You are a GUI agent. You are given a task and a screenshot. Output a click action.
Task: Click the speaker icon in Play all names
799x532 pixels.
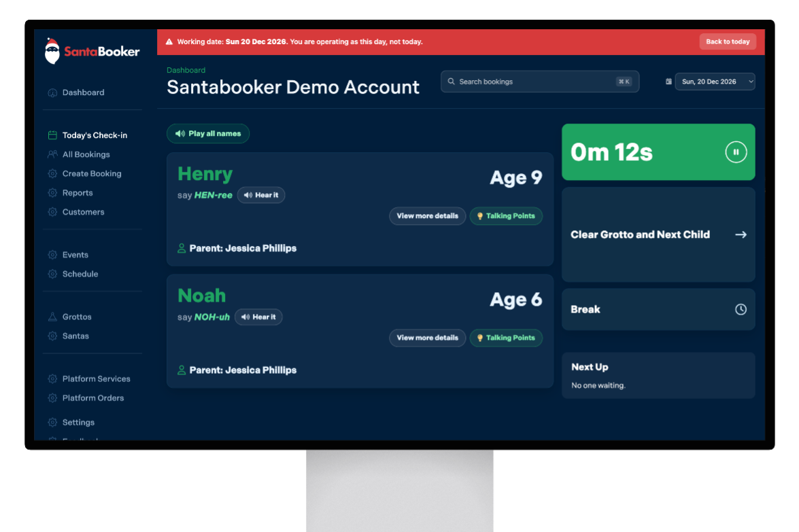(x=180, y=133)
